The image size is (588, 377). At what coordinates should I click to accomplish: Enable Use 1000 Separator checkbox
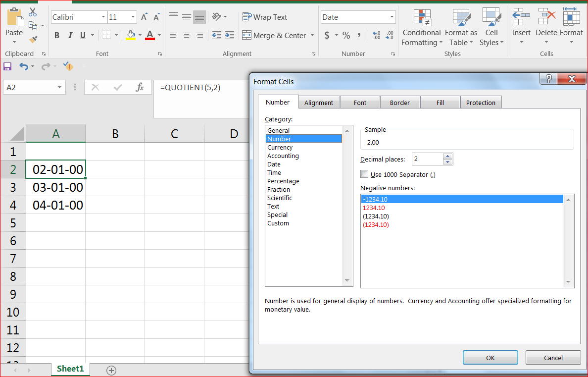[x=364, y=174]
